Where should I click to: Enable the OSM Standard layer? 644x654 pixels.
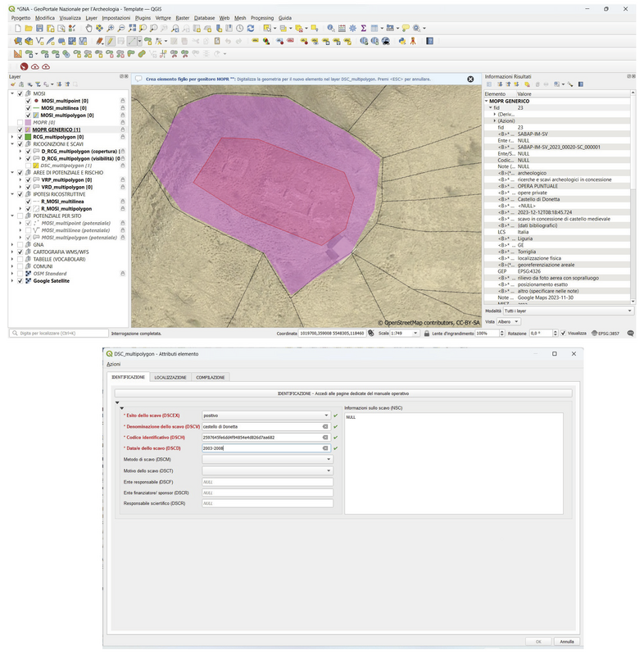pyautogui.click(x=20, y=274)
